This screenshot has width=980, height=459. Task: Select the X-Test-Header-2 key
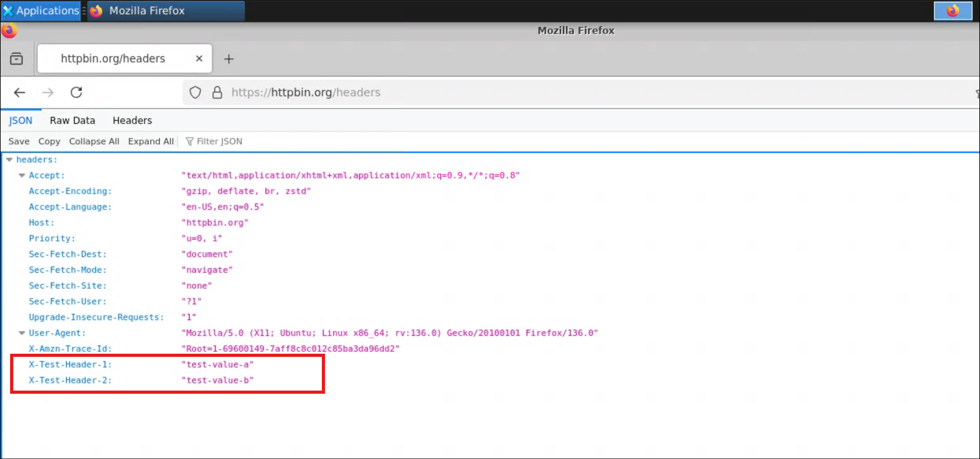(x=70, y=380)
